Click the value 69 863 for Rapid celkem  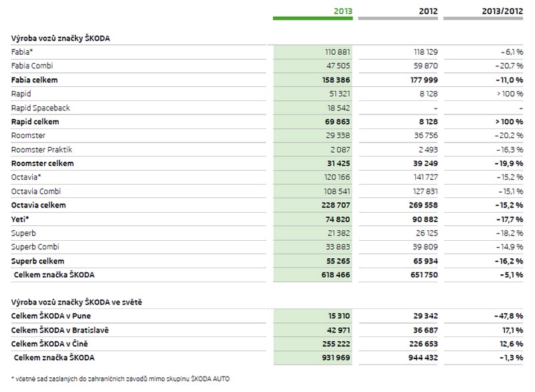tap(338, 122)
